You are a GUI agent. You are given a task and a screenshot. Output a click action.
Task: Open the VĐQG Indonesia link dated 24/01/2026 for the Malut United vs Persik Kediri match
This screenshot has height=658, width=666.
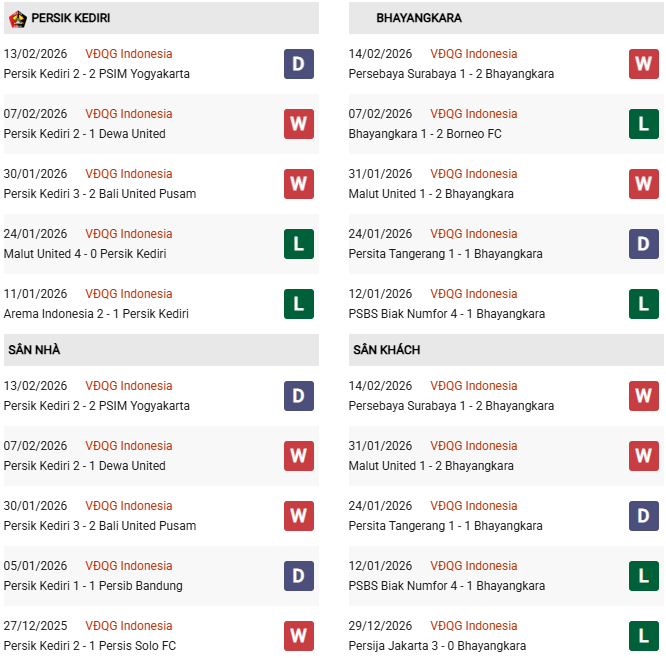coord(128,234)
